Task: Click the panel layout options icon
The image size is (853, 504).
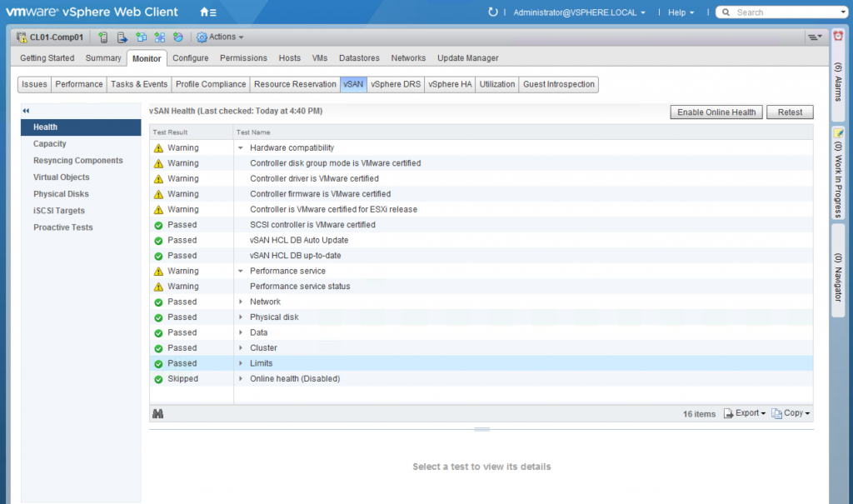Action: coord(815,37)
